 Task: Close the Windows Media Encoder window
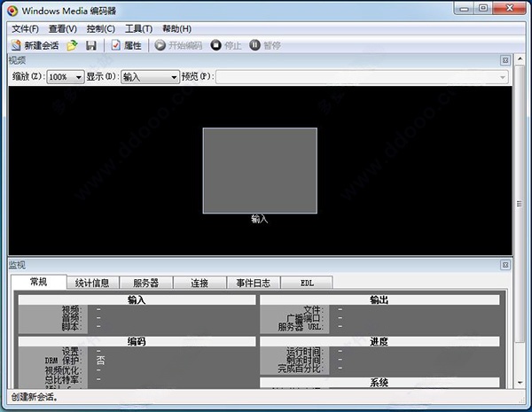(x=509, y=9)
